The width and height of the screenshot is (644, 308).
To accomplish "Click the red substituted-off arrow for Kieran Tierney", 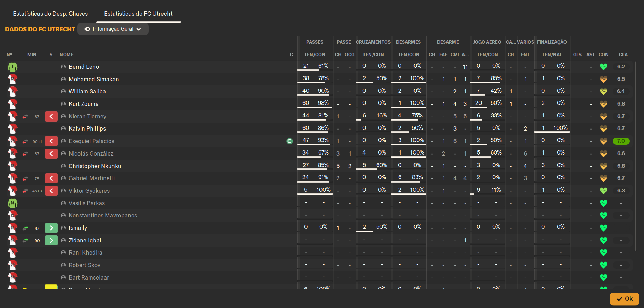I will [51, 116].
